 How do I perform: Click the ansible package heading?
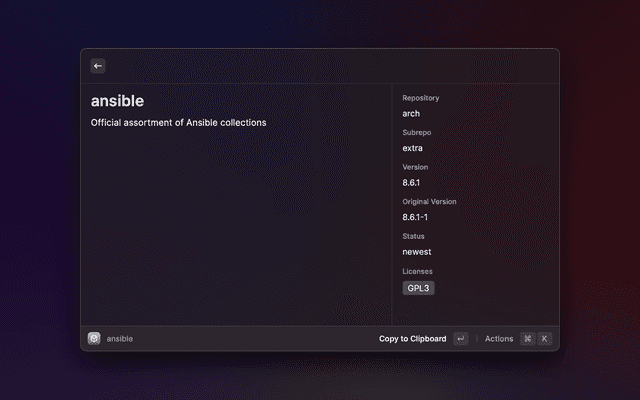point(117,101)
